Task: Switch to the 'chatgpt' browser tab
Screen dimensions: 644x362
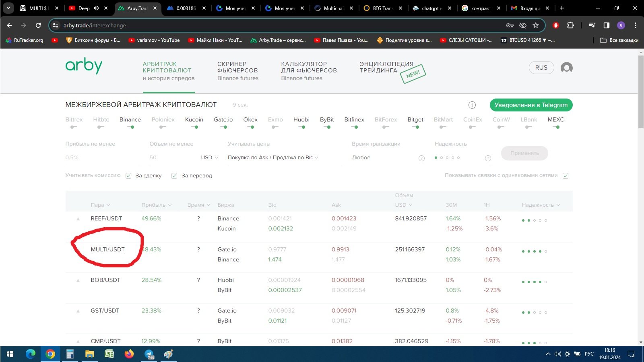Action: 431,8
